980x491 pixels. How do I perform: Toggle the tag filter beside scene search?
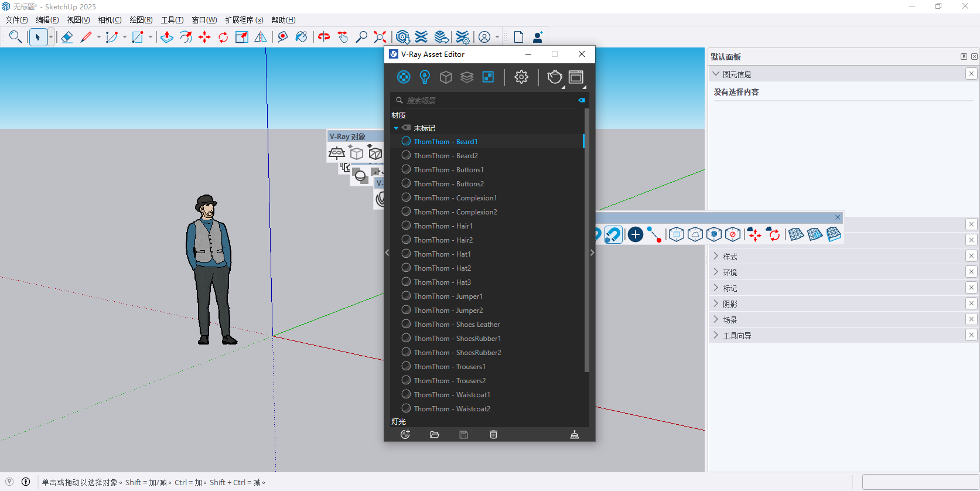(582, 100)
